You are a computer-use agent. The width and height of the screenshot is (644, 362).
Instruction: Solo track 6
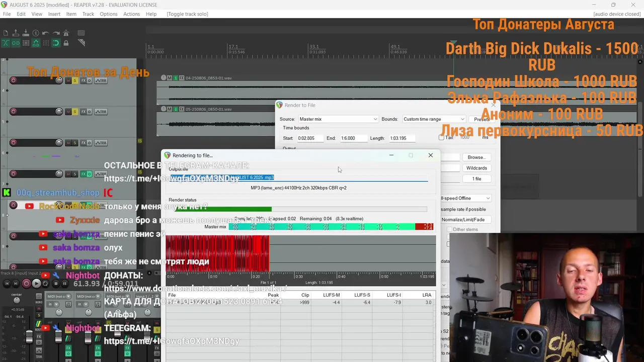tap(75, 143)
